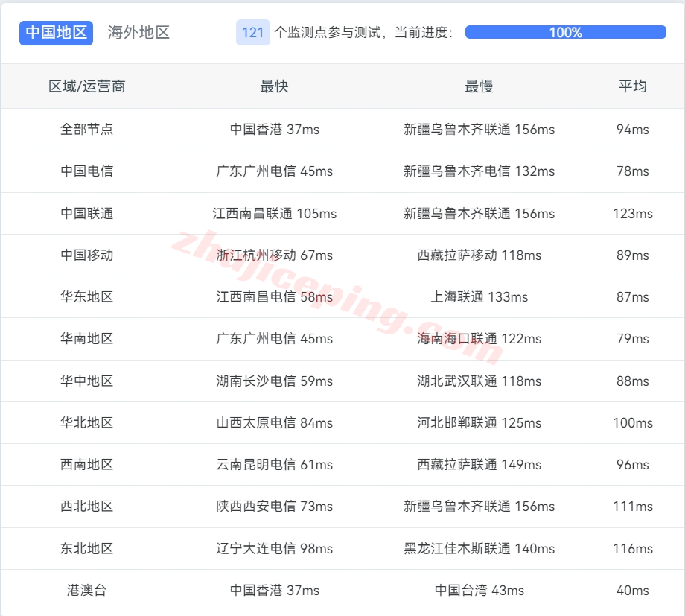The width and height of the screenshot is (685, 616).
Task: Click 新疆乌鲁木齐联通 156ms in 西北地区 row
Action: click(x=479, y=507)
